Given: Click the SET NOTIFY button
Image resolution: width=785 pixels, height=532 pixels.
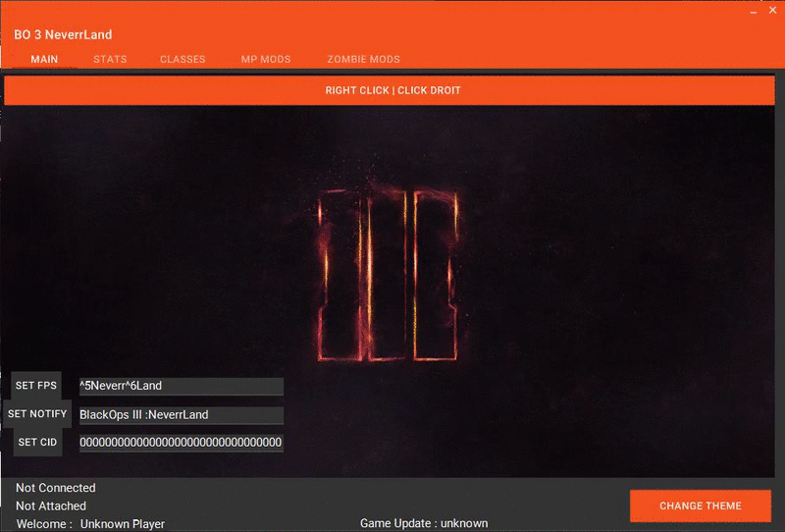Looking at the screenshot, I should tap(37, 414).
